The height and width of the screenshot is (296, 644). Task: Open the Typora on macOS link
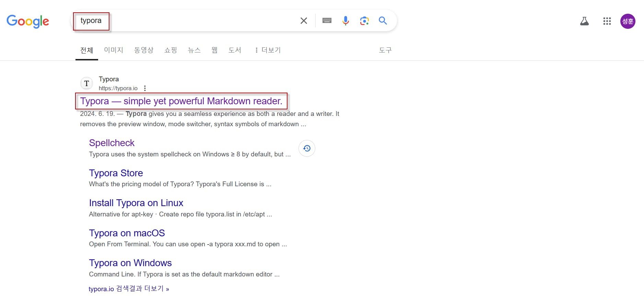pyautogui.click(x=127, y=233)
